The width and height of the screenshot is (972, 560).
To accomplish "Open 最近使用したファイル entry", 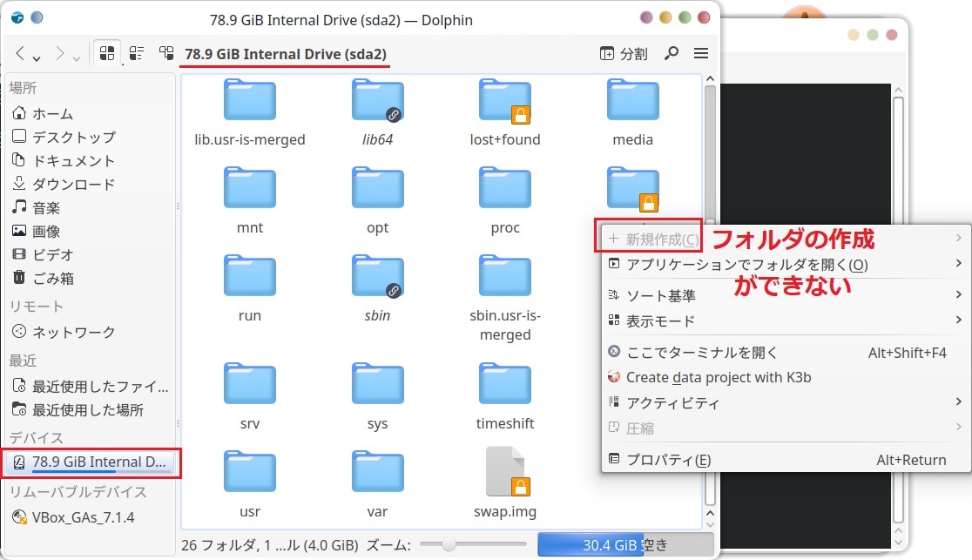I will (89, 387).
